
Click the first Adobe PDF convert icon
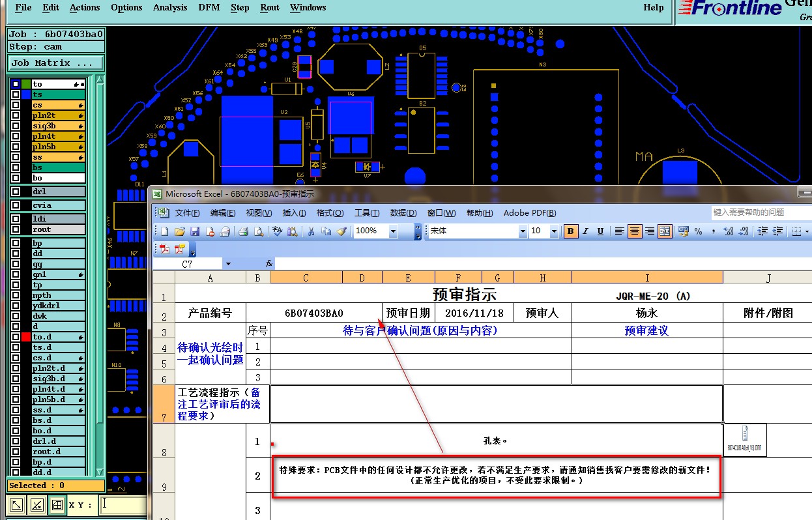point(165,250)
